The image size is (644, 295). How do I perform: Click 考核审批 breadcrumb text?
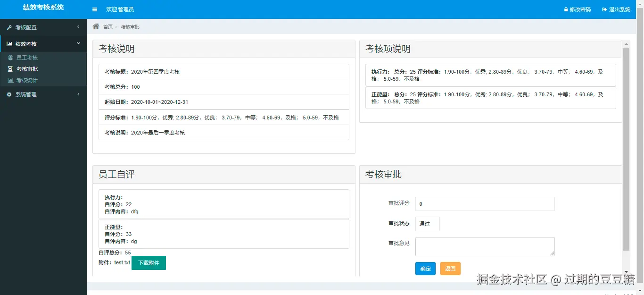(130, 27)
